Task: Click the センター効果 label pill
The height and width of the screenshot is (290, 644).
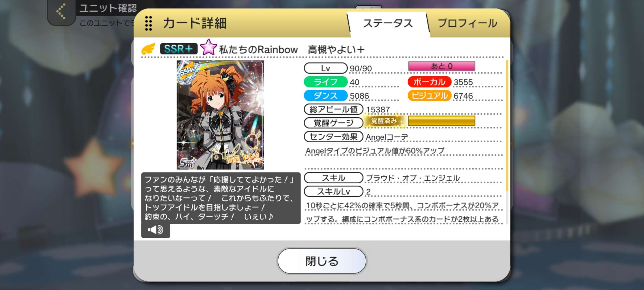Action: 334,137
